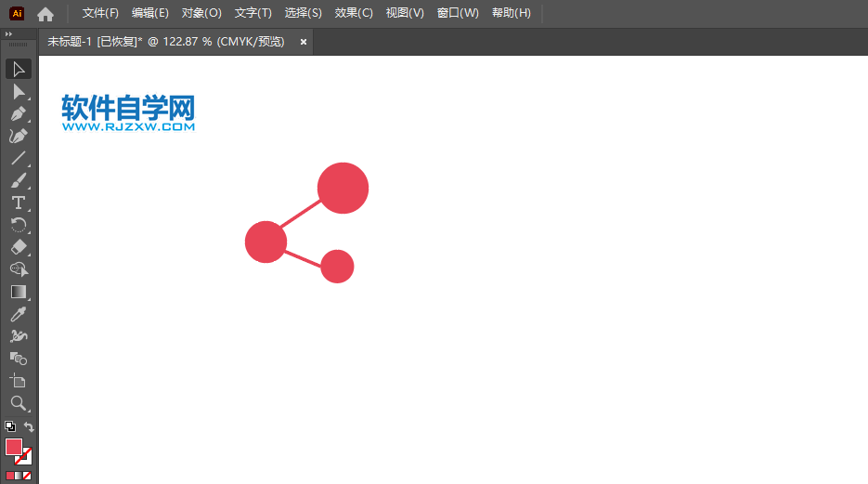Select the Artboard tool

point(19,381)
